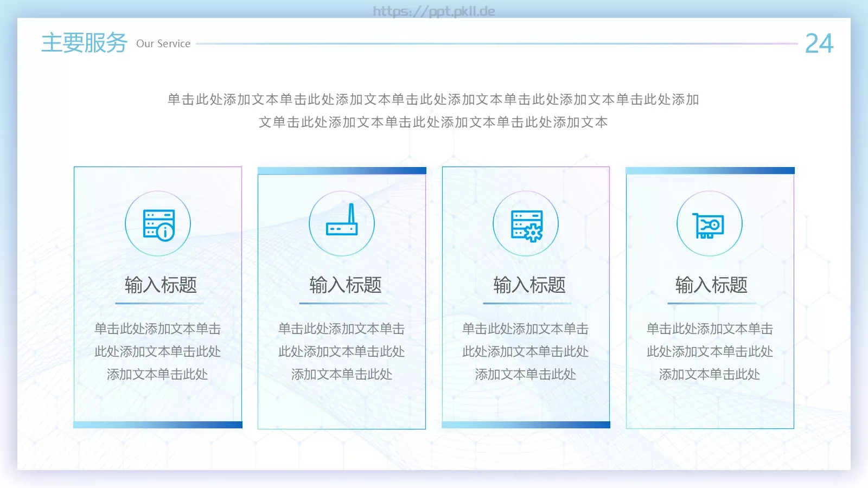Click the graphics card icon in fourth card
This screenshot has height=488, width=868.
709,226
